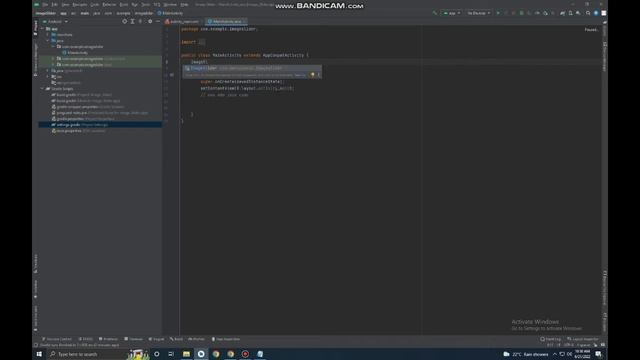The width and height of the screenshot is (640, 360).
Task: Switch to the activity_main.xml tab
Action: pyautogui.click(x=184, y=22)
